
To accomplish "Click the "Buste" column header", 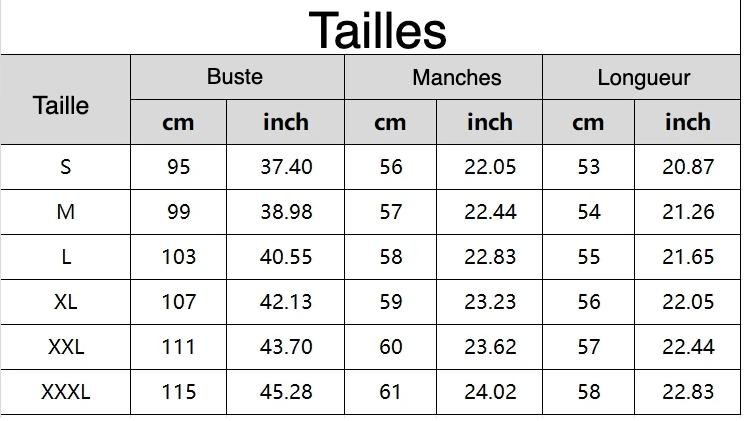I will [x=235, y=77].
